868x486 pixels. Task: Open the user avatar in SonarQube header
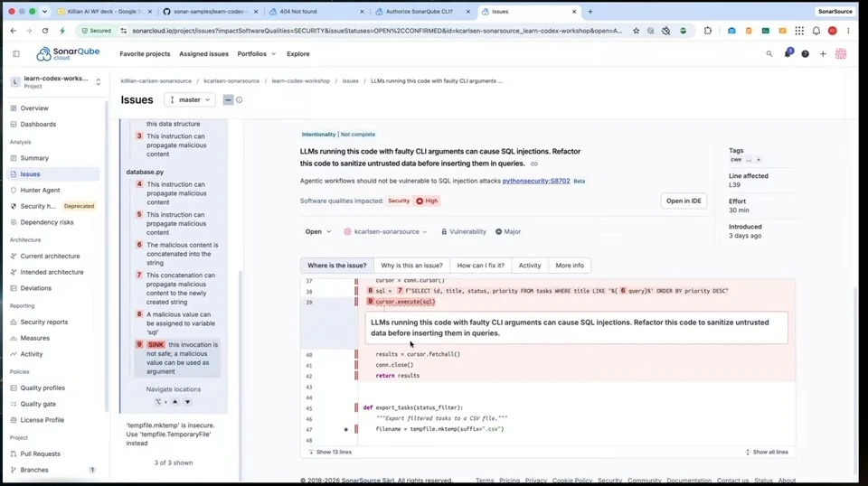pyautogui.click(x=840, y=53)
